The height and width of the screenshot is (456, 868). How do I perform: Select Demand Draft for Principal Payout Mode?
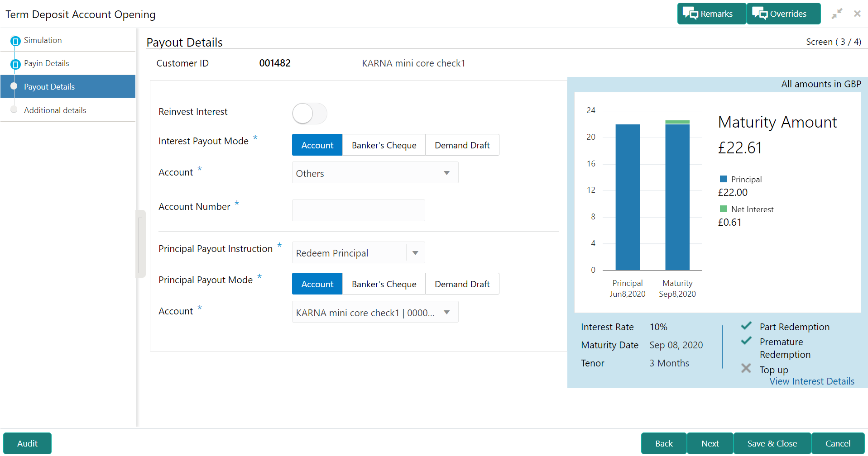click(x=462, y=284)
